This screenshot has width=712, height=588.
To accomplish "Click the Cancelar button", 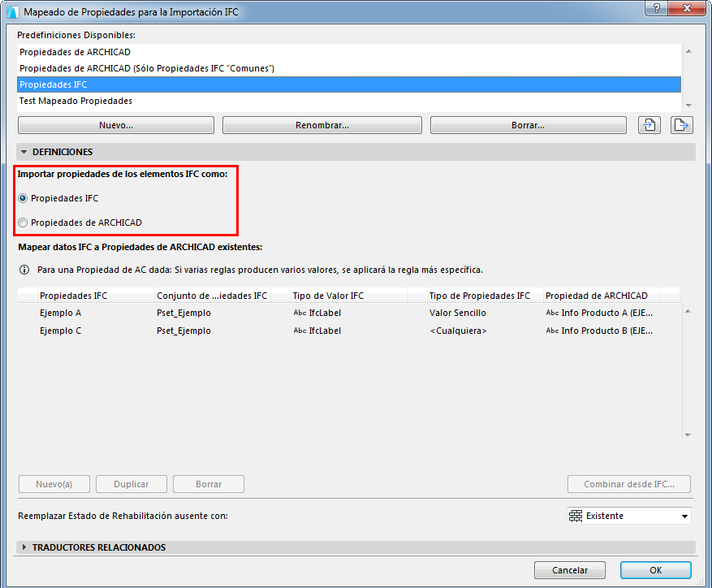I will [x=569, y=570].
